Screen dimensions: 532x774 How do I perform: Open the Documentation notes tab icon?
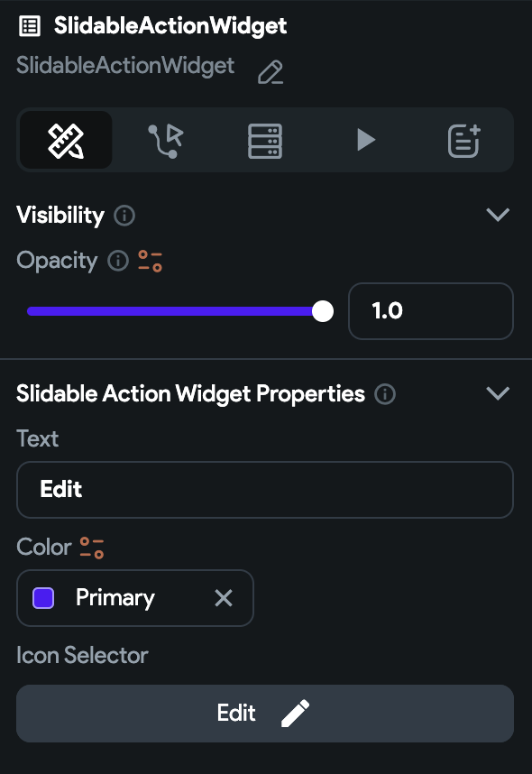[463, 141]
